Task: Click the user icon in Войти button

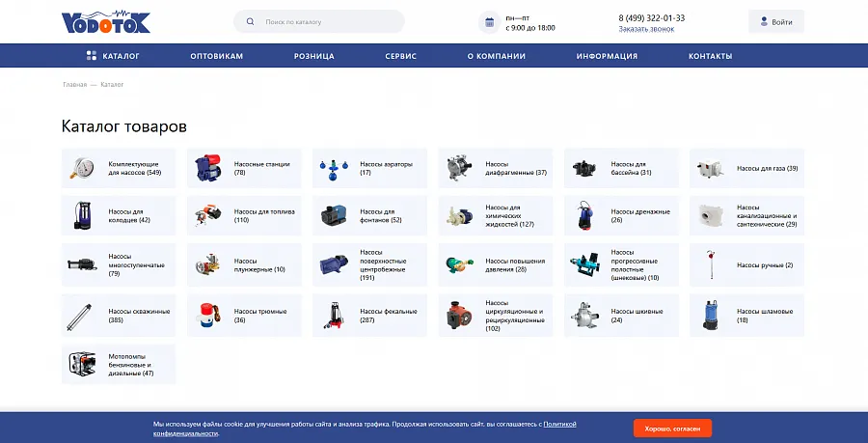Action: click(x=764, y=21)
